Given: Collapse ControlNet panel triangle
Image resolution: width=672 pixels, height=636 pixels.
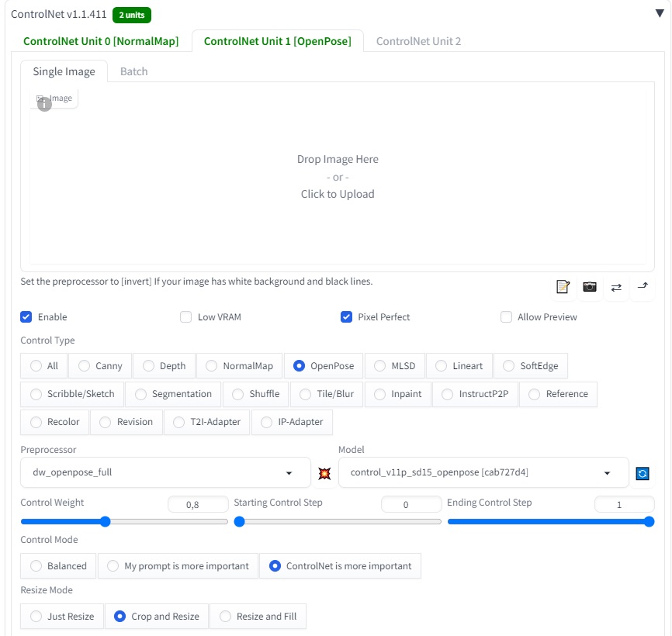Looking at the screenshot, I should click(660, 13).
